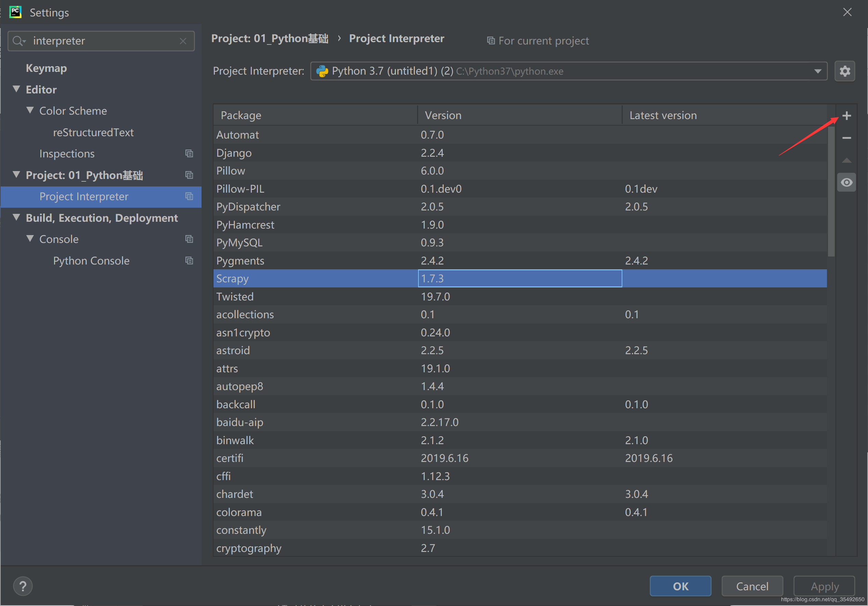Open Python Console settings page
This screenshot has width=868, height=606.
[x=91, y=260]
